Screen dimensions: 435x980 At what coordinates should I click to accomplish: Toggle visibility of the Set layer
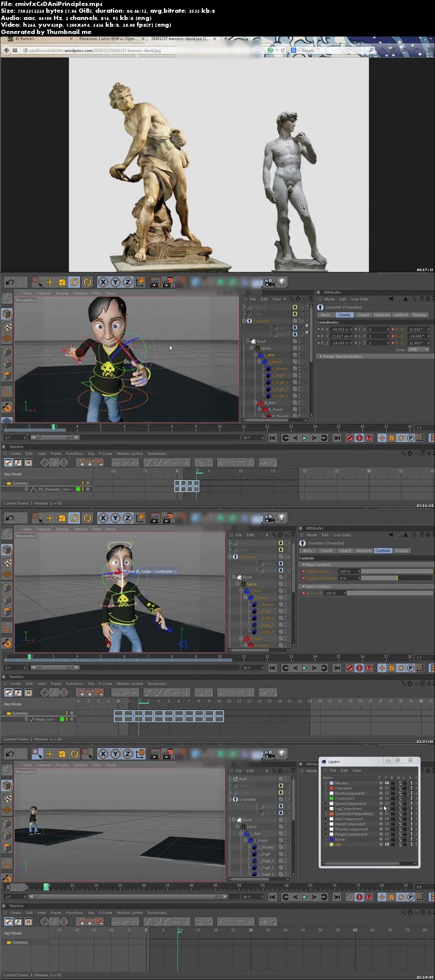click(x=387, y=844)
